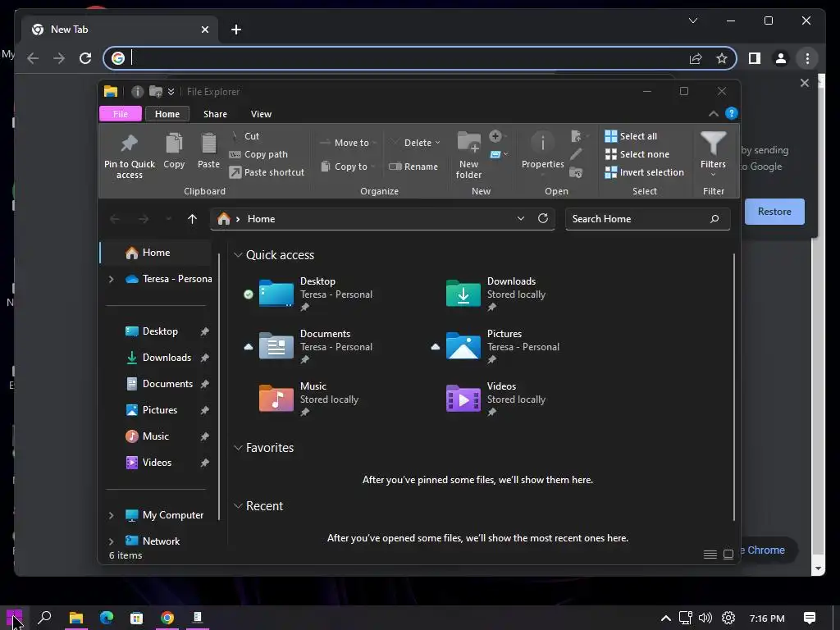Select Home in the navigation pane
Viewport: 840px width, 630px height.
155,253
